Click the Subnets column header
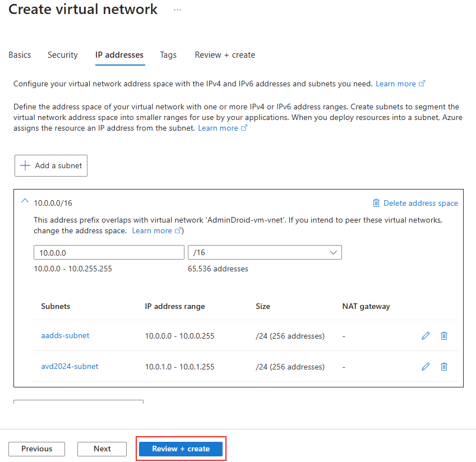476x462 pixels. (56, 306)
